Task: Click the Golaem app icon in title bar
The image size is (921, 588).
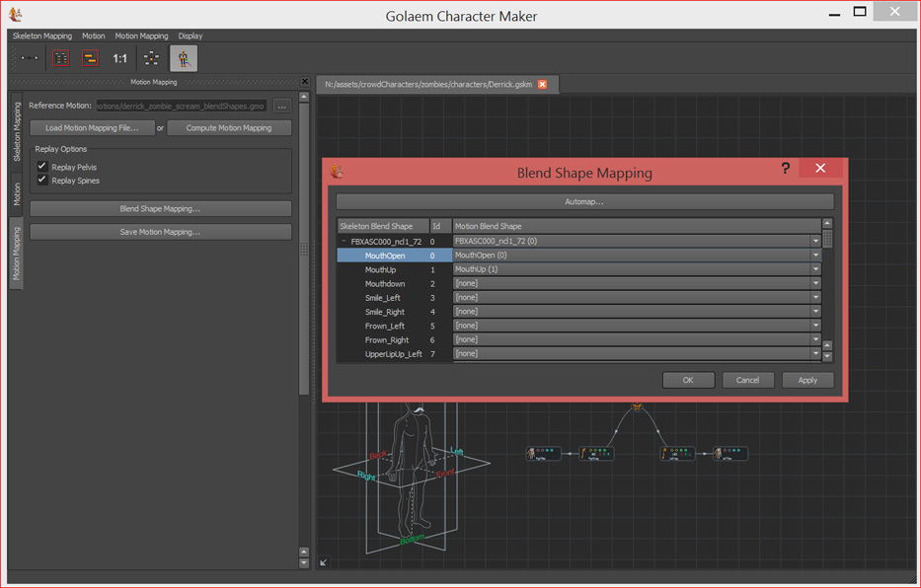Action: click(15, 14)
